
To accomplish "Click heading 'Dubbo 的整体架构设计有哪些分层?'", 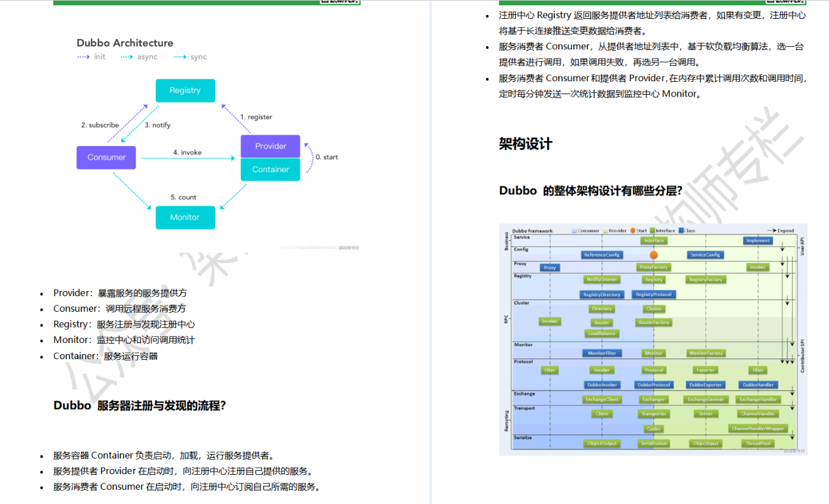I will 591,191.
